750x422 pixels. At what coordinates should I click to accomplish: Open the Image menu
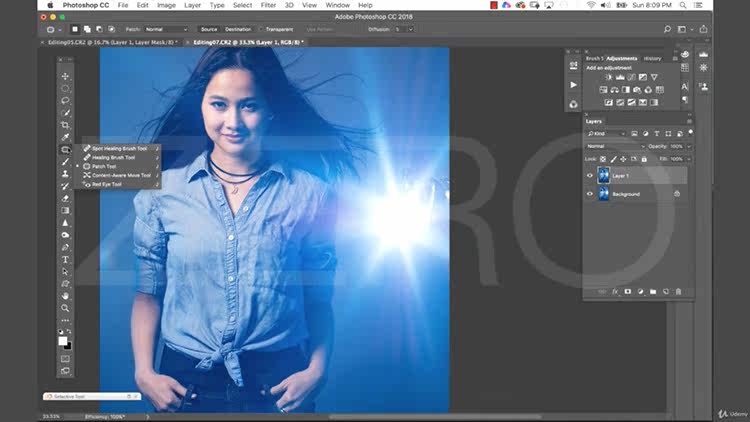click(166, 5)
